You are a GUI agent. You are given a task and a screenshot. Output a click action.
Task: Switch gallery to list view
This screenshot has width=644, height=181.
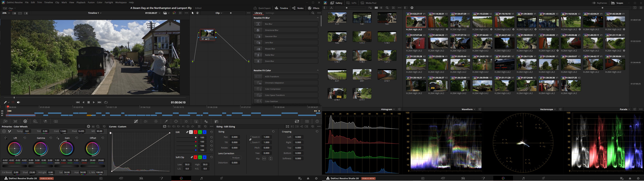tap(381, 8)
